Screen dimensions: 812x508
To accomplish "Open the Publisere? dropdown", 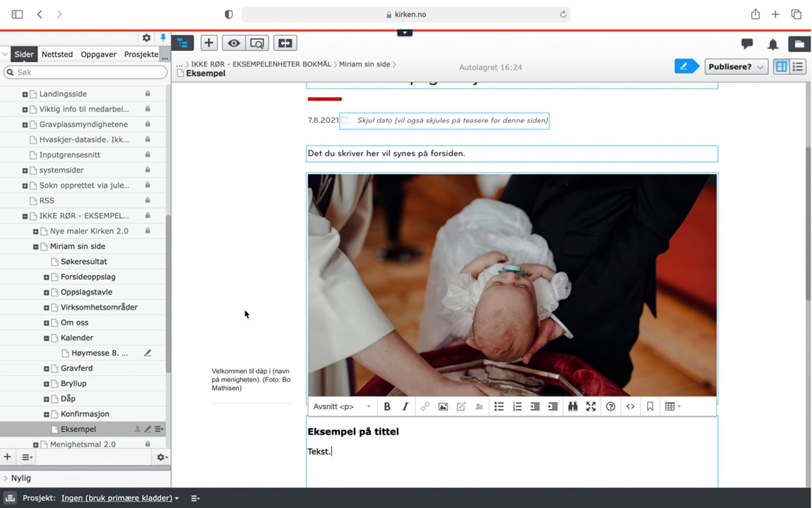I will (x=736, y=67).
